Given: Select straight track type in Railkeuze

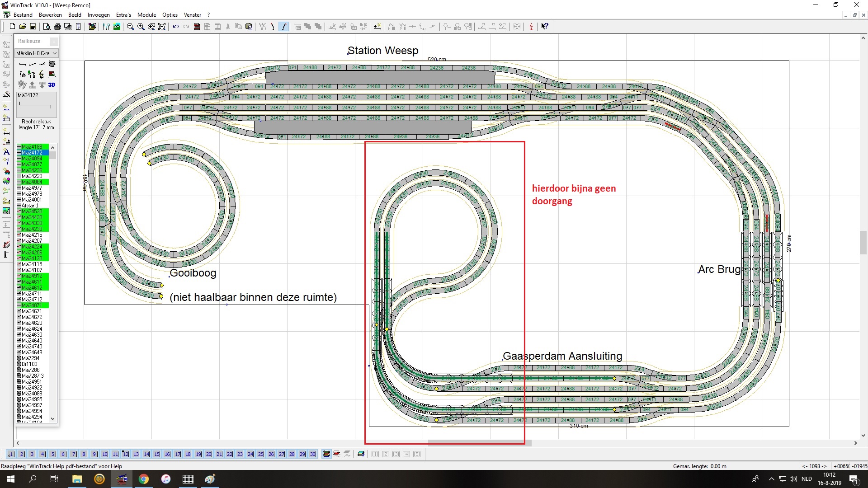Looking at the screenshot, I should pyautogui.click(x=22, y=64).
